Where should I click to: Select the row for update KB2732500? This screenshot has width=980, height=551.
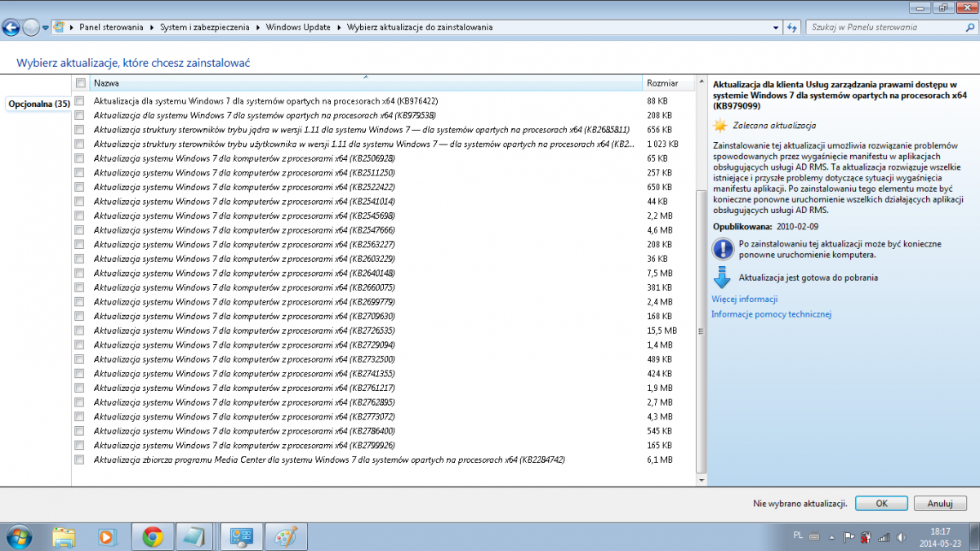coord(384,359)
